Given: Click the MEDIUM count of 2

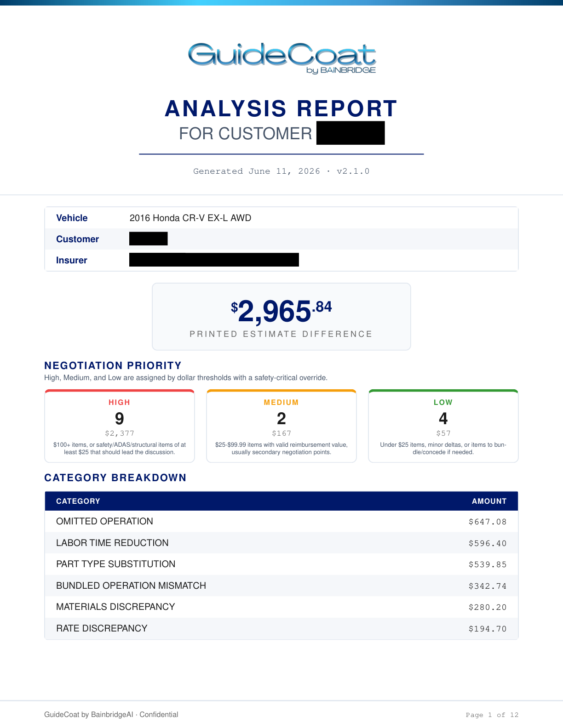Looking at the screenshot, I should 281,419.
